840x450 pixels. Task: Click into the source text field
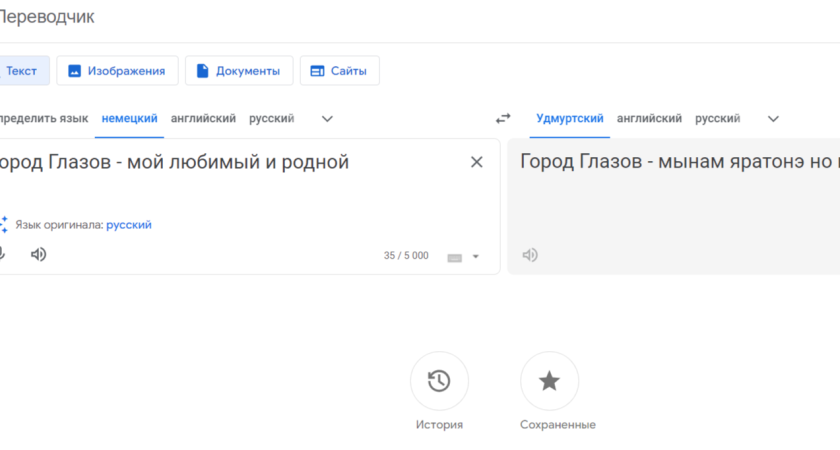[x=174, y=162]
